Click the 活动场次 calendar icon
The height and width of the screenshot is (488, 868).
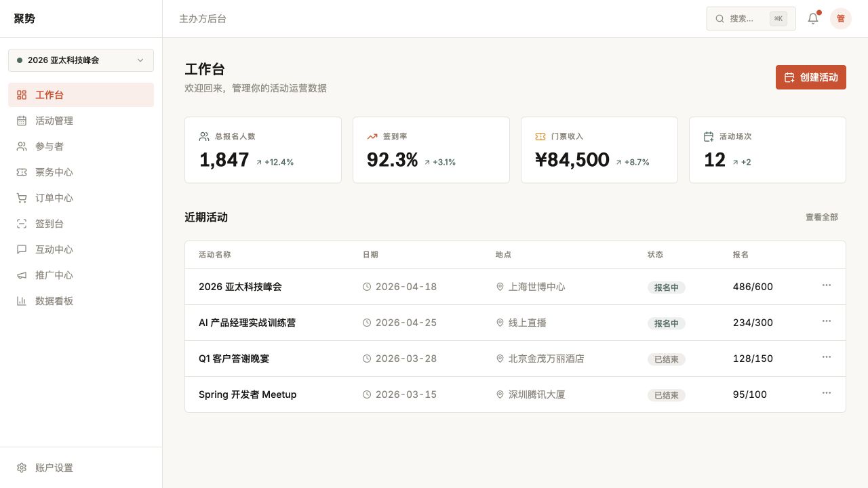pyautogui.click(x=709, y=136)
